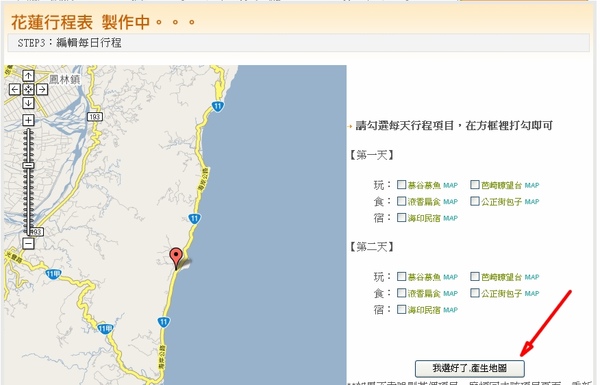Viewport: 600px width, 385px height.
Task: Pan the map down with arrow control
Action: [x=28, y=103]
